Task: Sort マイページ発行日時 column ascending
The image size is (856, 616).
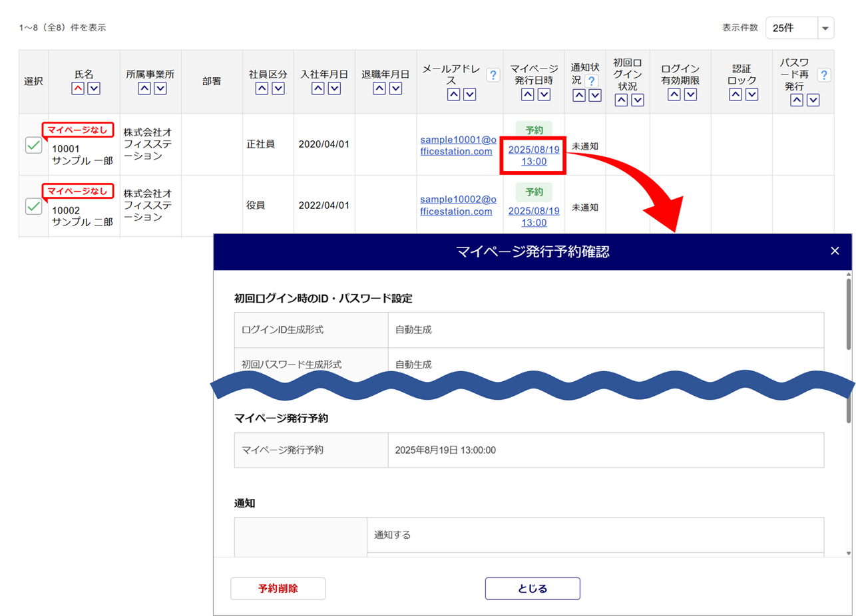Action: pyautogui.click(x=527, y=94)
